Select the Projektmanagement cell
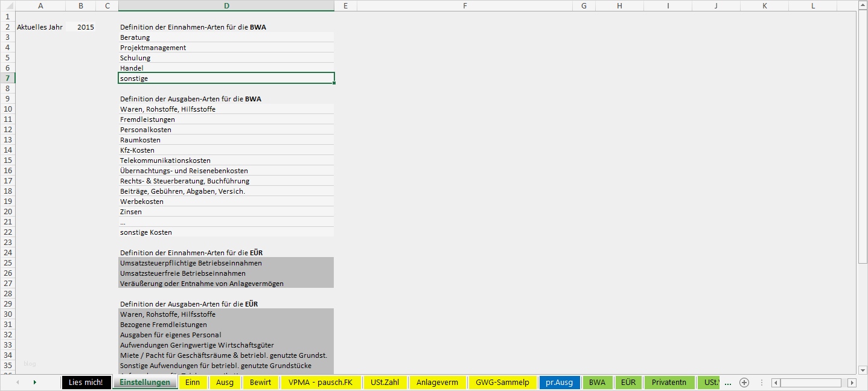 (x=226, y=48)
